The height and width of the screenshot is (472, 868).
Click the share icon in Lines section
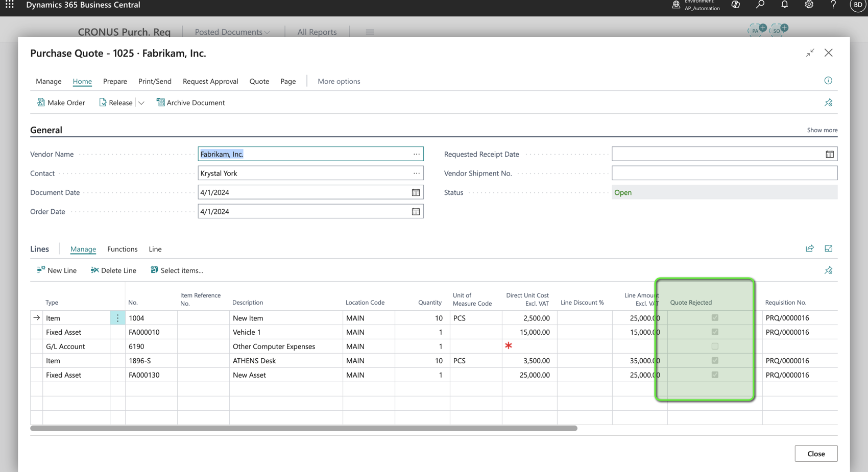tap(810, 249)
